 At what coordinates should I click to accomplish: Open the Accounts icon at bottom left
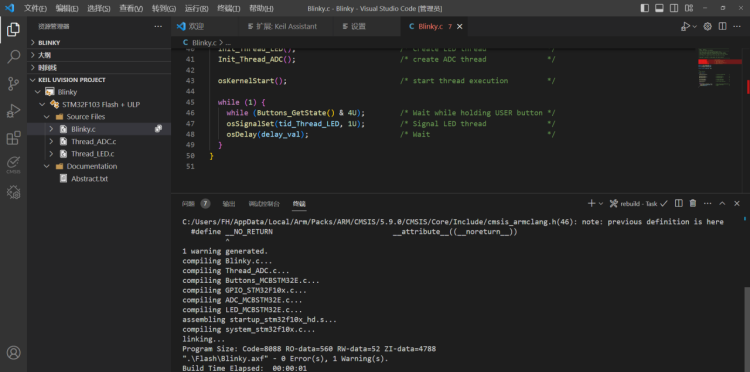point(13,353)
